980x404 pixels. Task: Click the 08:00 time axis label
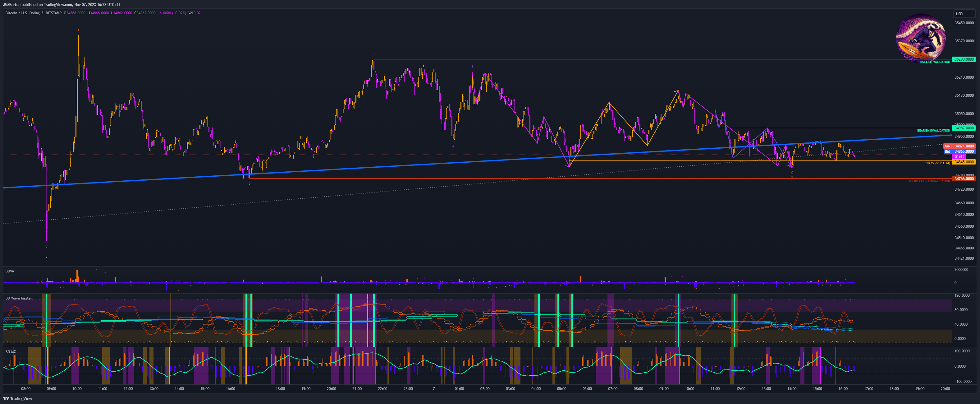26,389
